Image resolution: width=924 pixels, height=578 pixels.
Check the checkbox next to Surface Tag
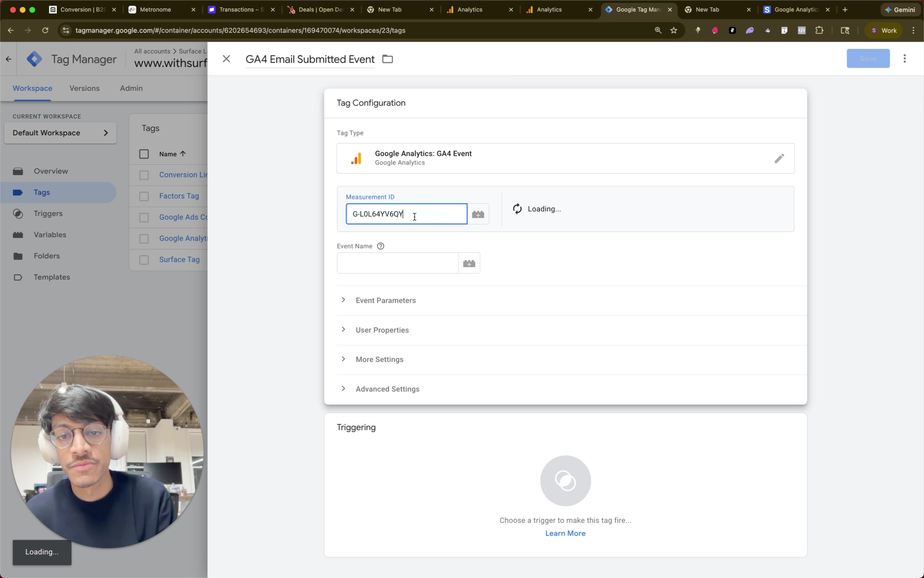[x=144, y=260]
